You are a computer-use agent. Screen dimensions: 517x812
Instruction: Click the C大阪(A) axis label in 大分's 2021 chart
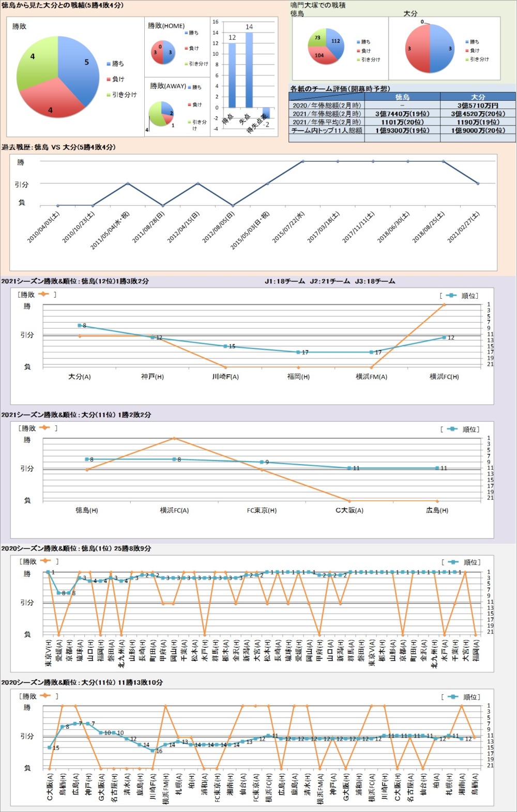[349, 510]
